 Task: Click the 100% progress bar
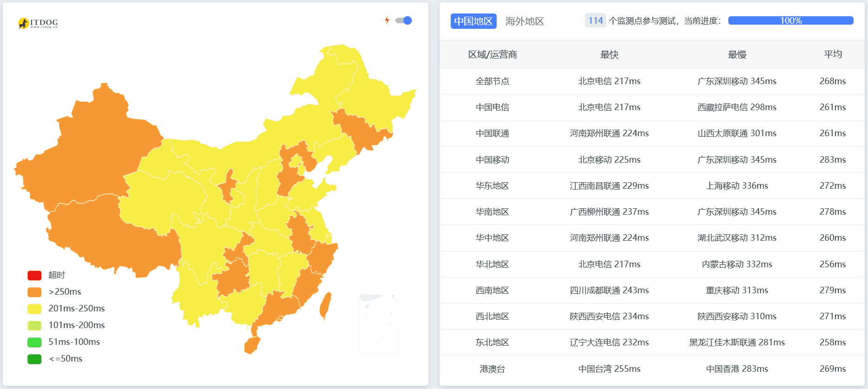point(790,20)
